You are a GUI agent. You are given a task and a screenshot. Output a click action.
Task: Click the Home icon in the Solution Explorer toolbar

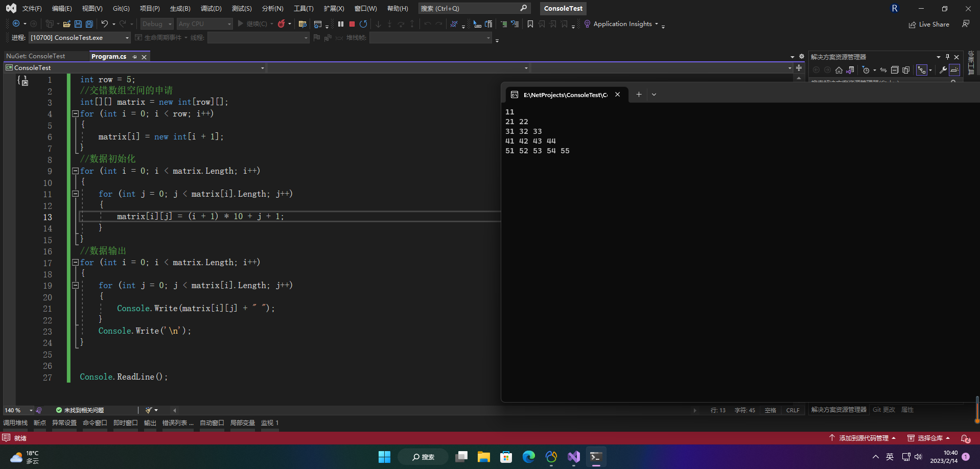pos(839,70)
